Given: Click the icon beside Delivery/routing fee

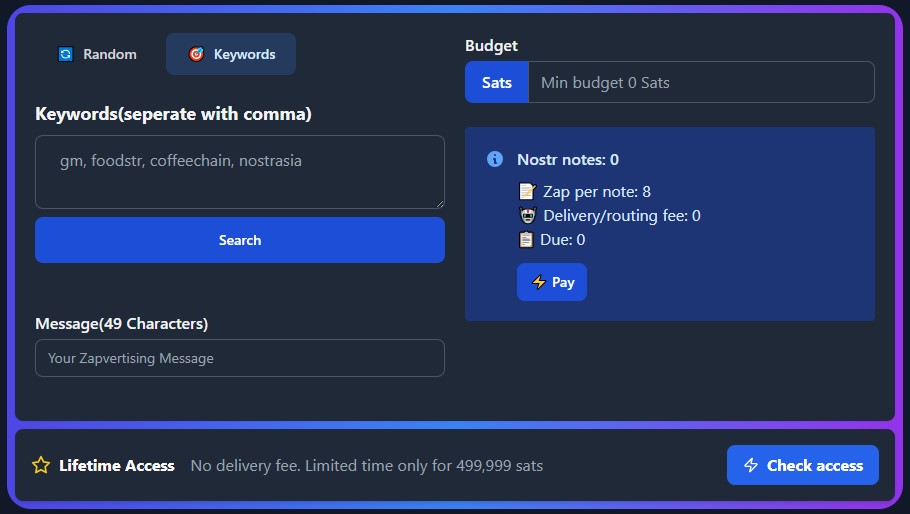Looking at the screenshot, I should pos(527,215).
